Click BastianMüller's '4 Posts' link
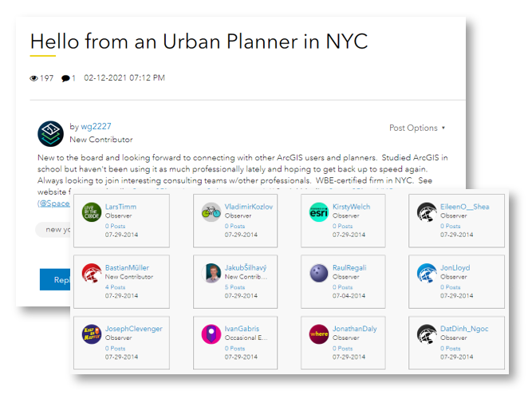 [116, 287]
